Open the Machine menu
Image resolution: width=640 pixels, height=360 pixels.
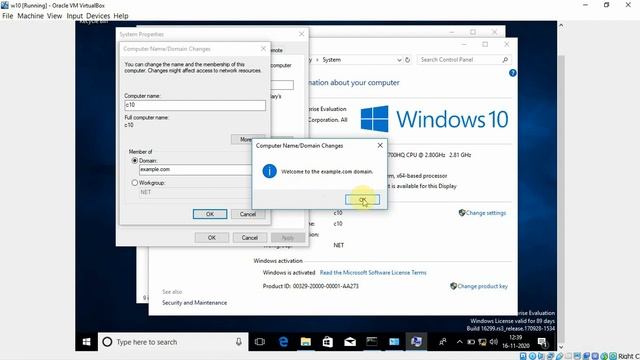(x=30, y=16)
